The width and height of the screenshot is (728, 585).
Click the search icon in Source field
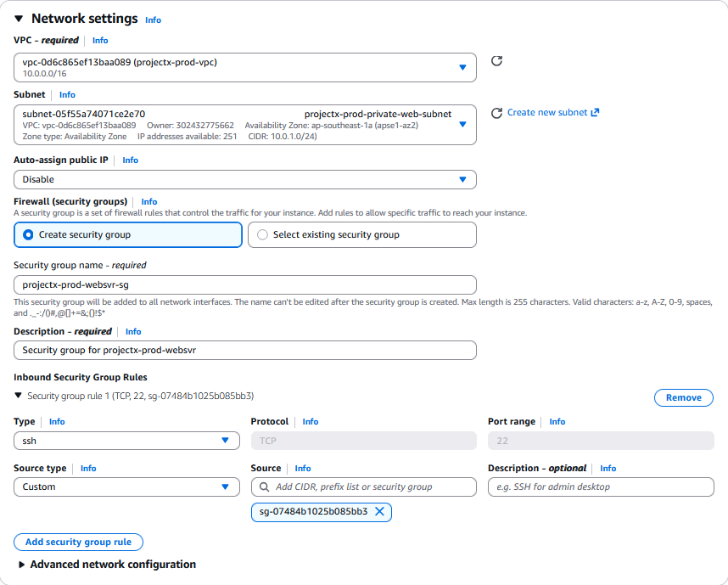[264, 487]
